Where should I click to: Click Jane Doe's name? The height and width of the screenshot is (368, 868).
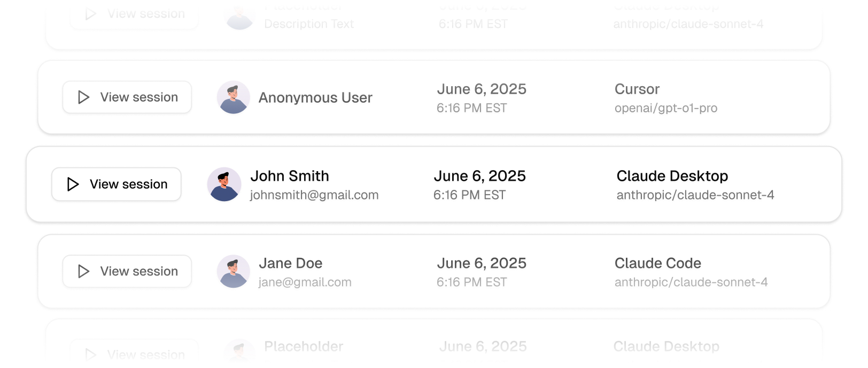[291, 263]
